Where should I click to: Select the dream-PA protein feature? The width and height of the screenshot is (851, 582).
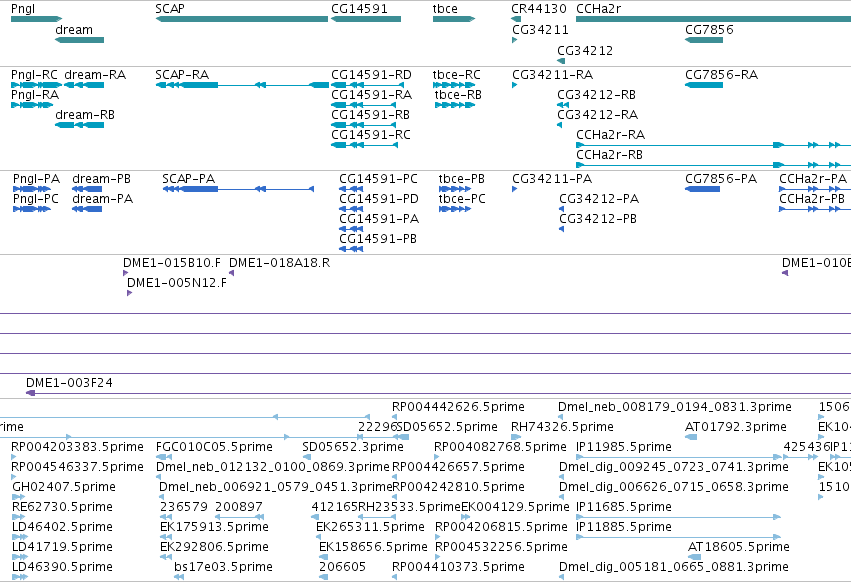coord(87,209)
